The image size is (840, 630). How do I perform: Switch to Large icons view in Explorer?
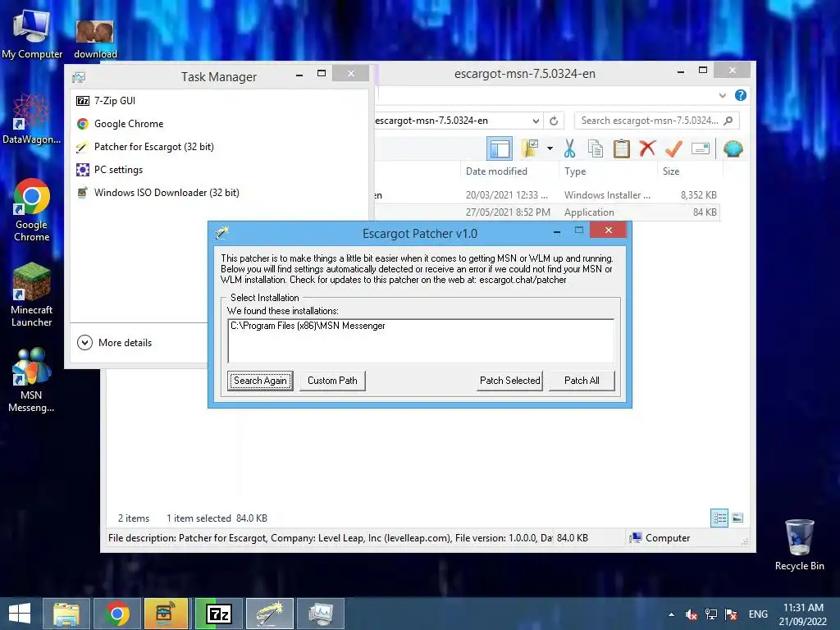737,518
